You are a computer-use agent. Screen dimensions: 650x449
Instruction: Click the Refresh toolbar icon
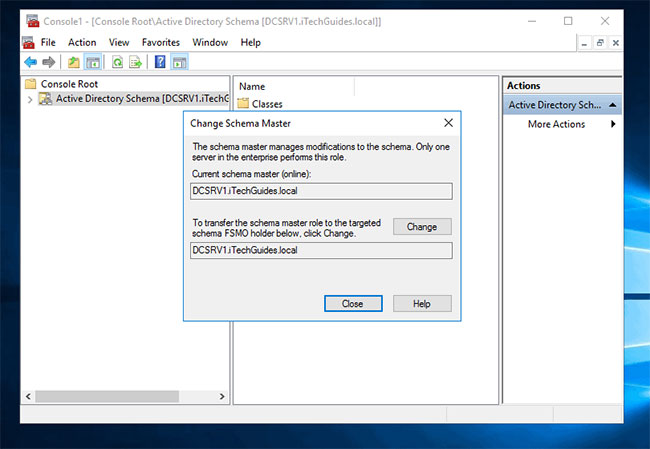[117, 62]
